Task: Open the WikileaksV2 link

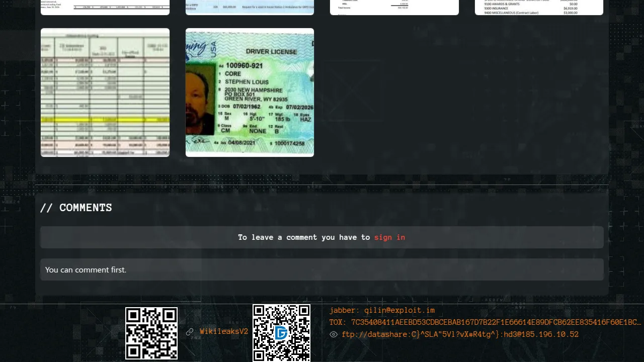Action: [x=224, y=332]
